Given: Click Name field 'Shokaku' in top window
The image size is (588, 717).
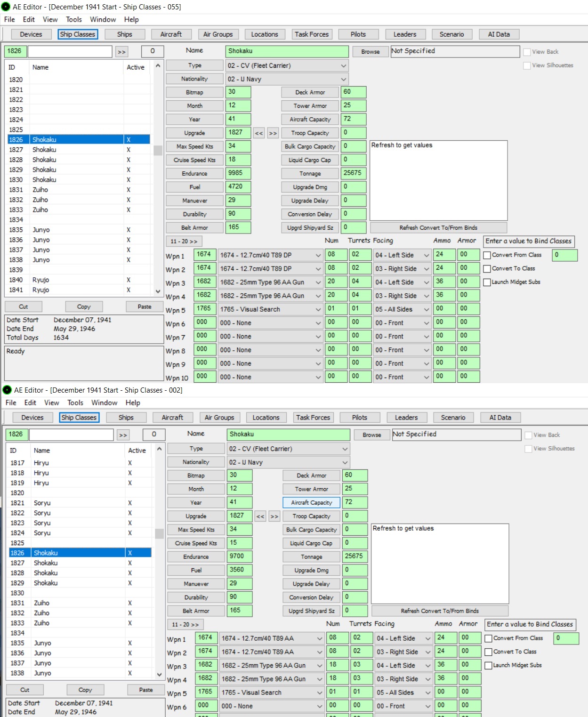Looking at the screenshot, I should [287, 51].
